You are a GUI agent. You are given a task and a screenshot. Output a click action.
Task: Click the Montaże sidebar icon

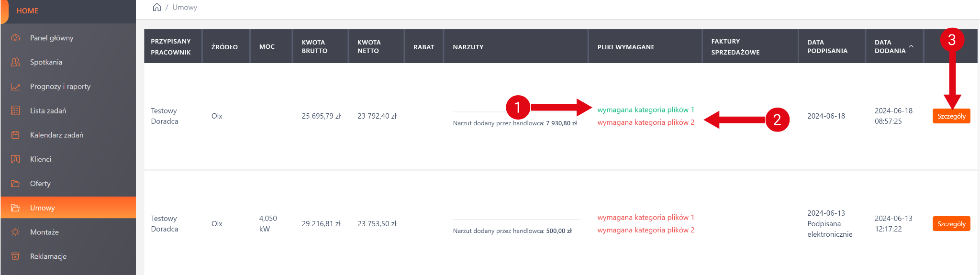15,232
